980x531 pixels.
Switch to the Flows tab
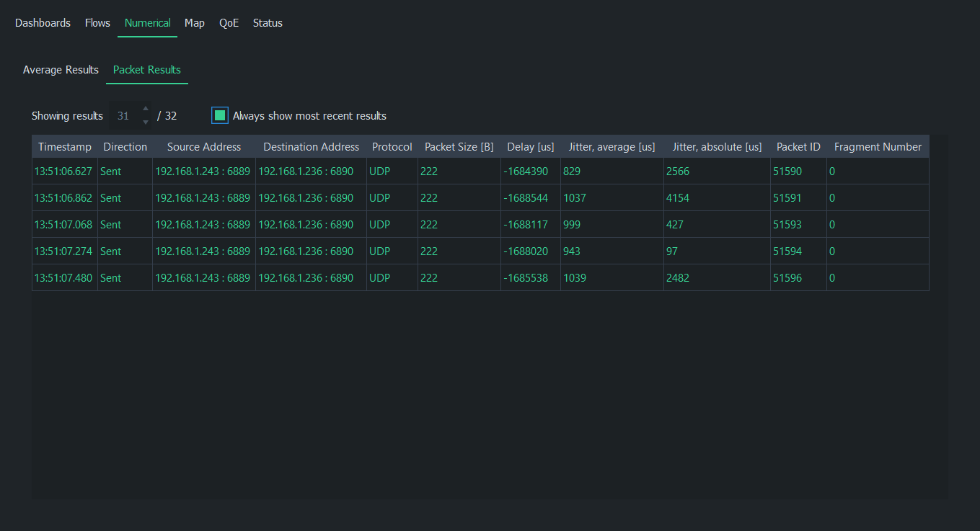pos(97,23)
